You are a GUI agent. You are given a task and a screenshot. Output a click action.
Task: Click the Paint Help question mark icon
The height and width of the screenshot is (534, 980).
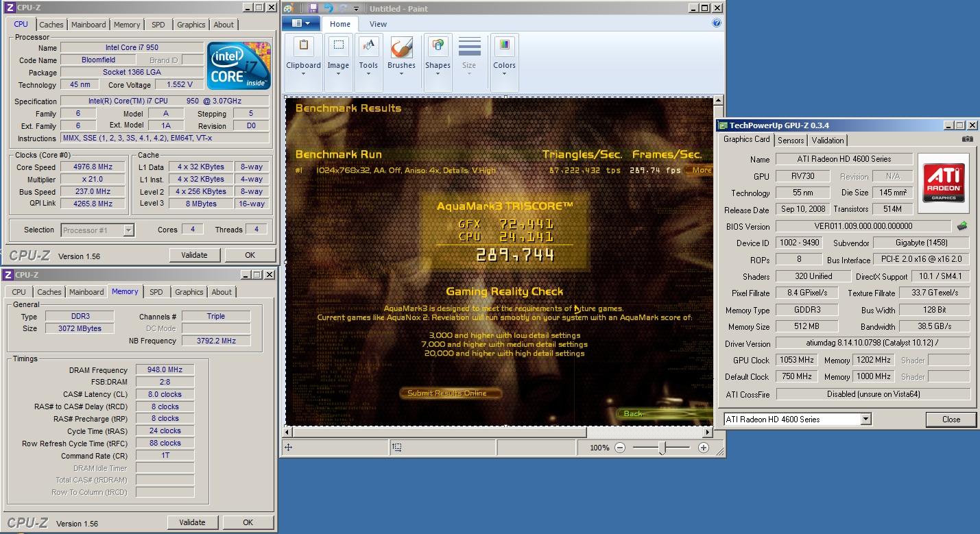tap(717, 23)
